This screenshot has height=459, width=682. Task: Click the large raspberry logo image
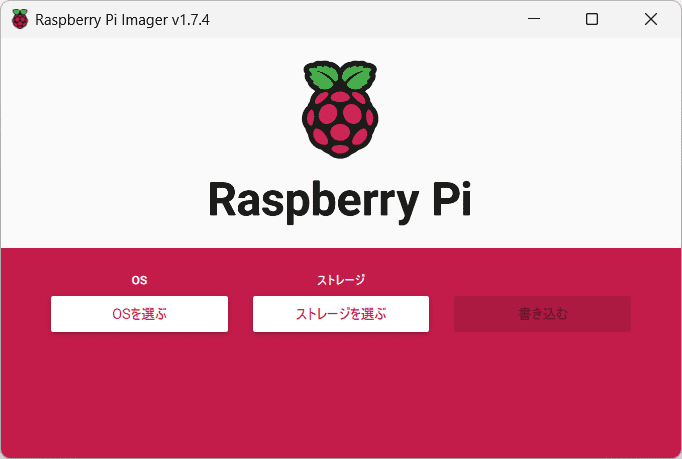pyautogui.click(x=340, y=110)
